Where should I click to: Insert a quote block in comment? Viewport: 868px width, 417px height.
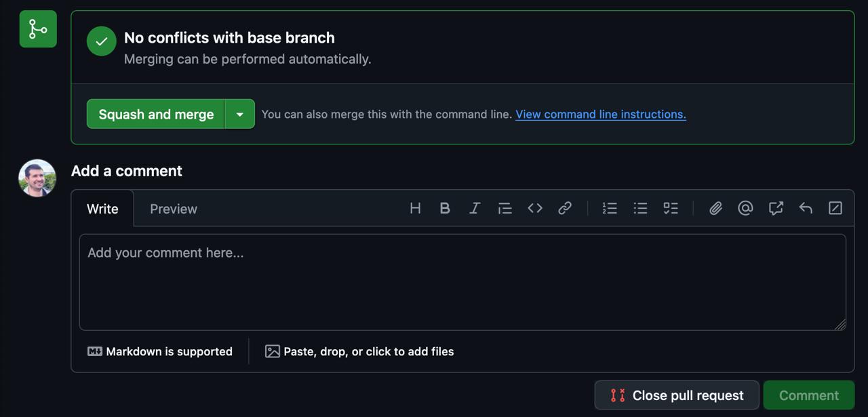click(x=505, y=208)
